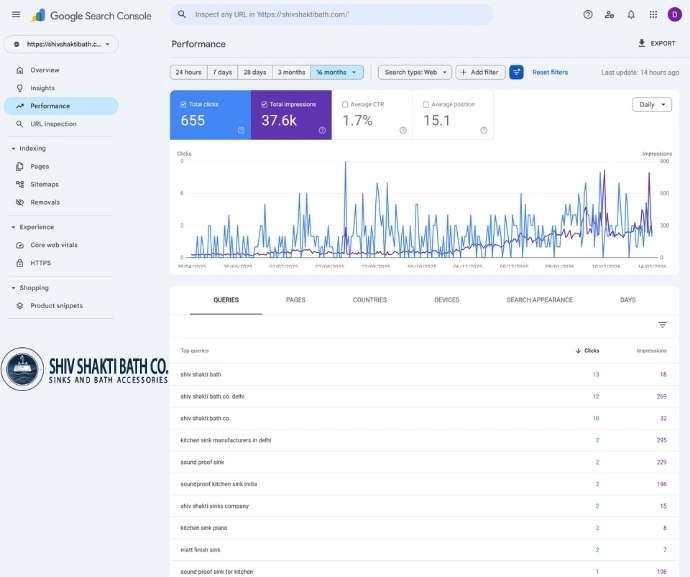Enable the Average CTR checkbox
Image resolution: width=690 pixels, height=577 pixels.
pyautogui.click(x=346, y=104)
